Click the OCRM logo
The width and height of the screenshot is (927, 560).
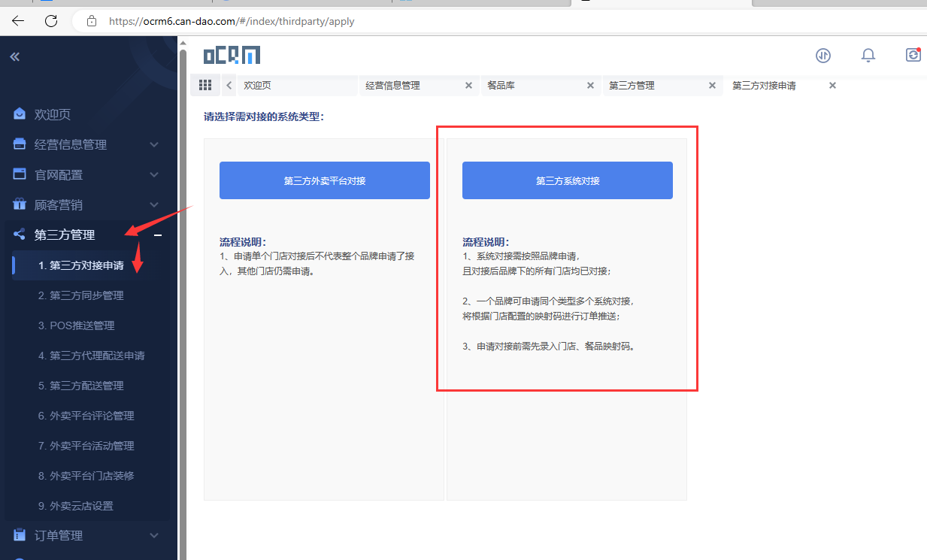[232, 55]
